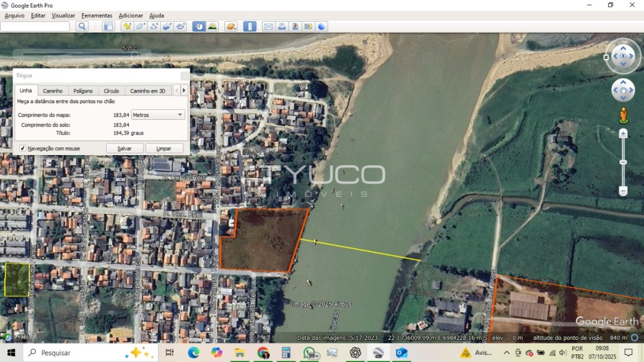Open the planet switcher dropdown
The height and width of the screenshot is (362, 644).
click(x=231, y=26)
